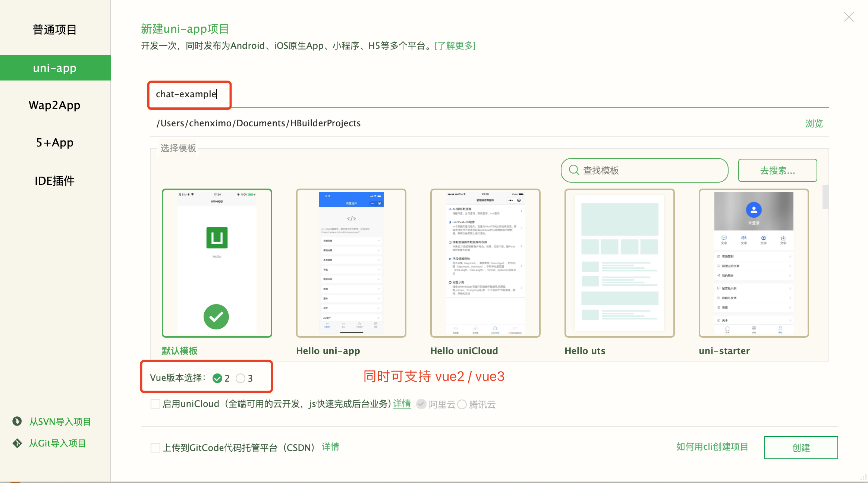Open the IDE插件 project type

point(55,181)
